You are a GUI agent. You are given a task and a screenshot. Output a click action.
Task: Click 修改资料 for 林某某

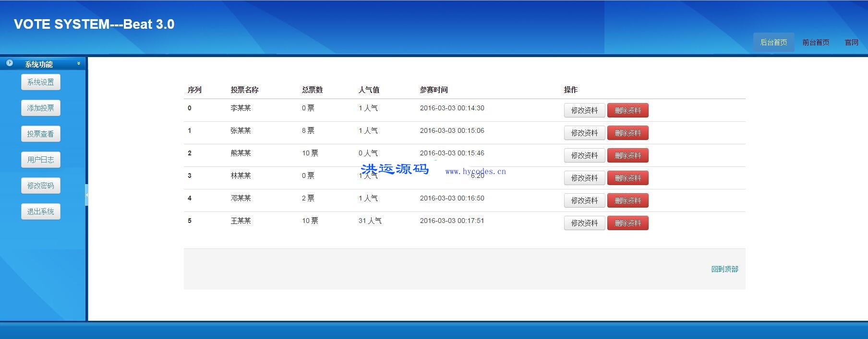pos(584,178)
